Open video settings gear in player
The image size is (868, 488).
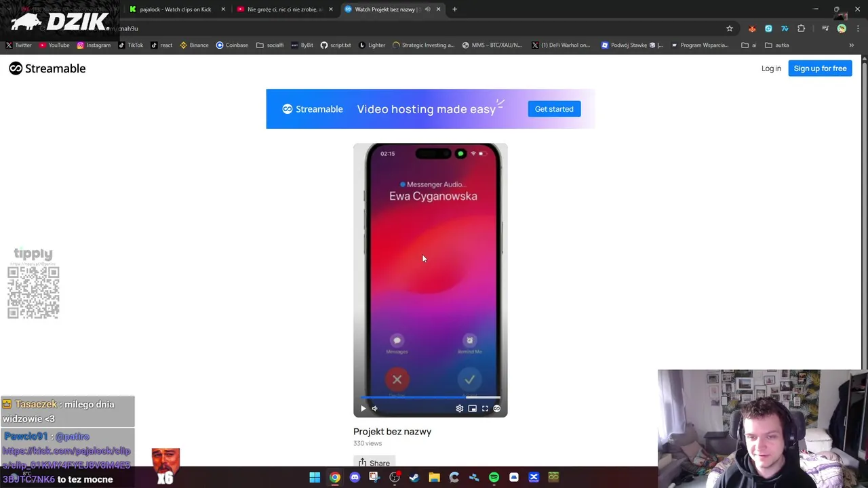(460, 408)
